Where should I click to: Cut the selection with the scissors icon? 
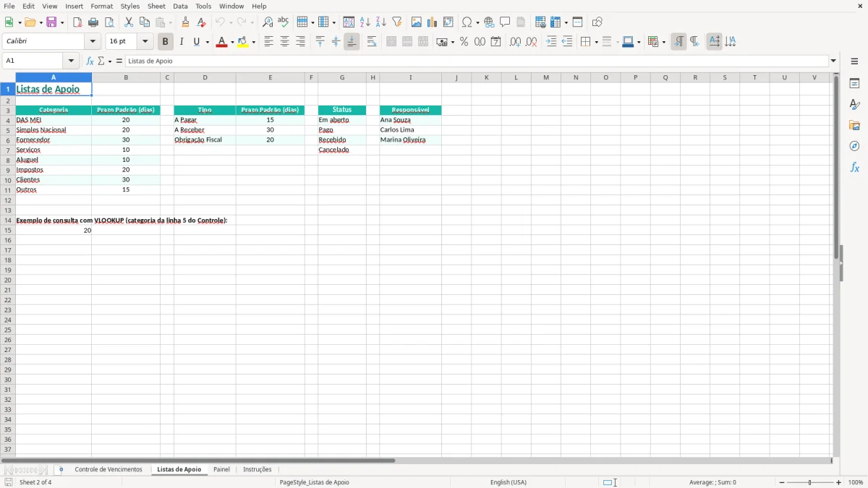click(x=129, y=22)
